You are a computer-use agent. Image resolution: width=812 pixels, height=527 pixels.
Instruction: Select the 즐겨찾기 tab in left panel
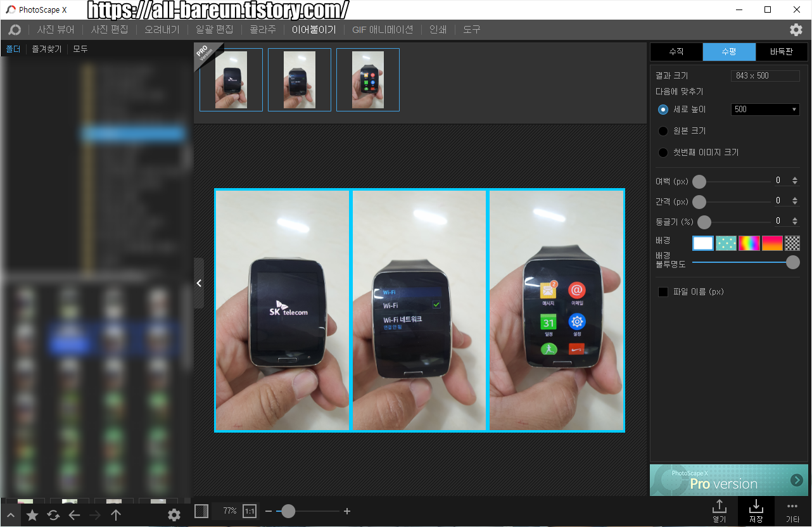[47, 49]
